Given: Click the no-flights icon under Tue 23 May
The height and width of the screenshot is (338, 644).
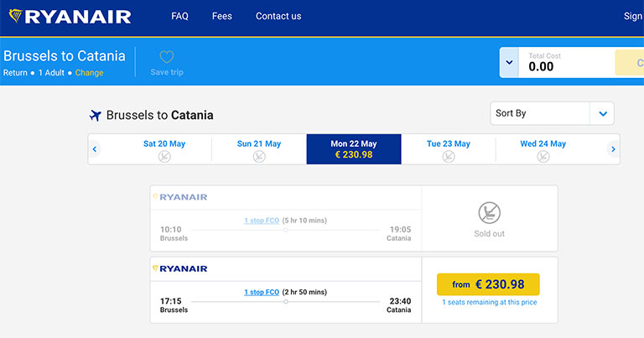Looking at the screenshot, I should (448, 157).
